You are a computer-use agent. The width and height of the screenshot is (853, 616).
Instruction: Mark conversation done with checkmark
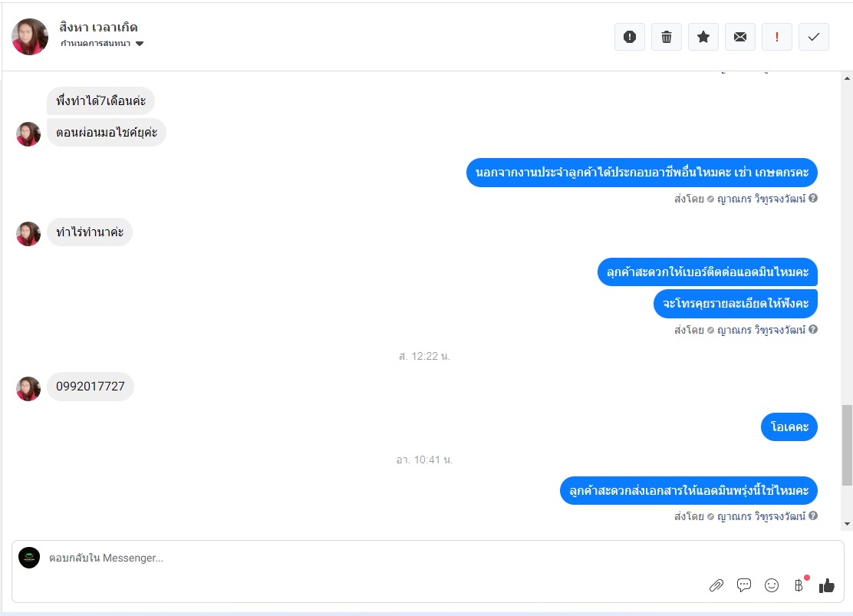click(x=814, y=37)
